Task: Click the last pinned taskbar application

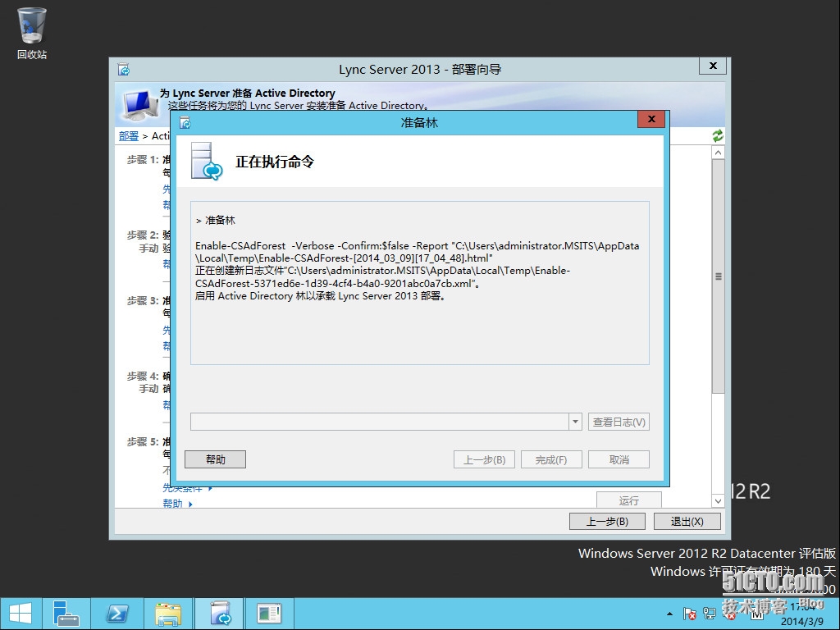Action: coord(269,614)
